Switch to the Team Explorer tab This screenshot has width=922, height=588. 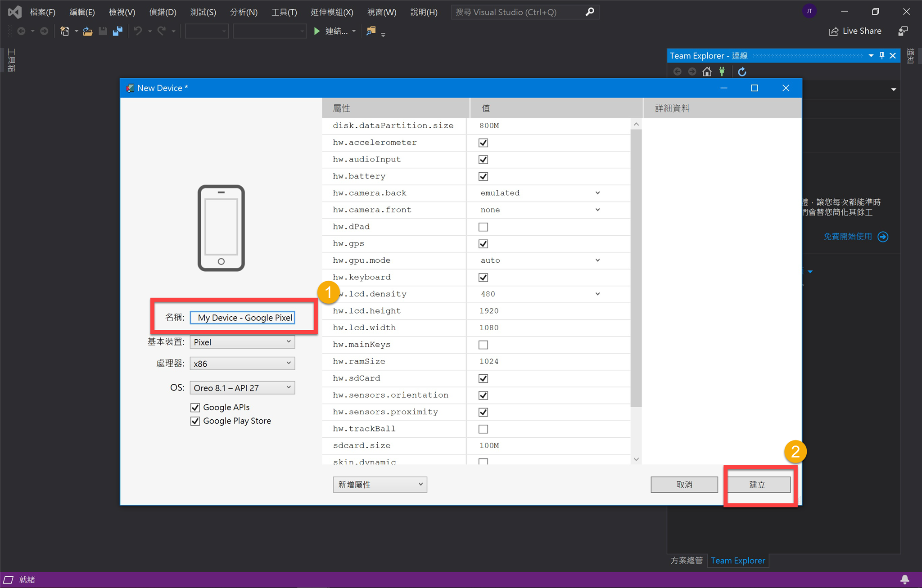(738, 561)
